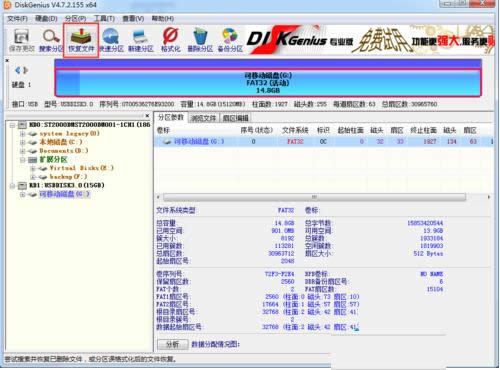Click the 标识 column header
The width and height of the screenshot is (500, 370).
point(323,130)
